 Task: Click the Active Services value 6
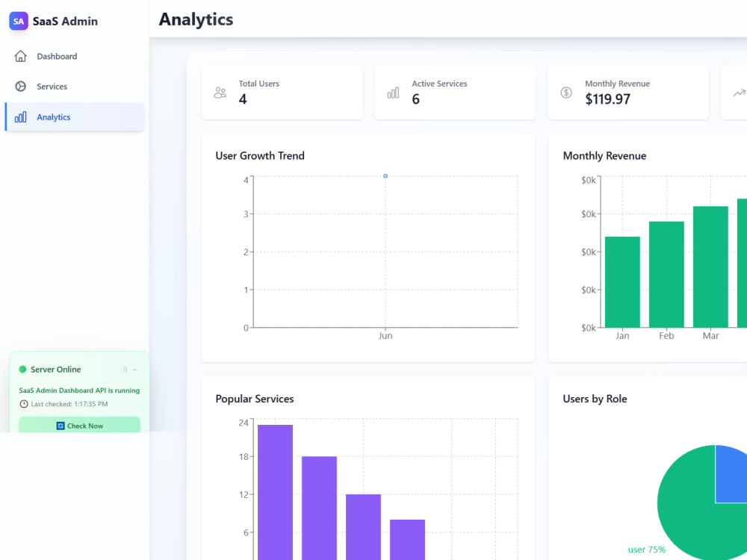click(415, 99)
